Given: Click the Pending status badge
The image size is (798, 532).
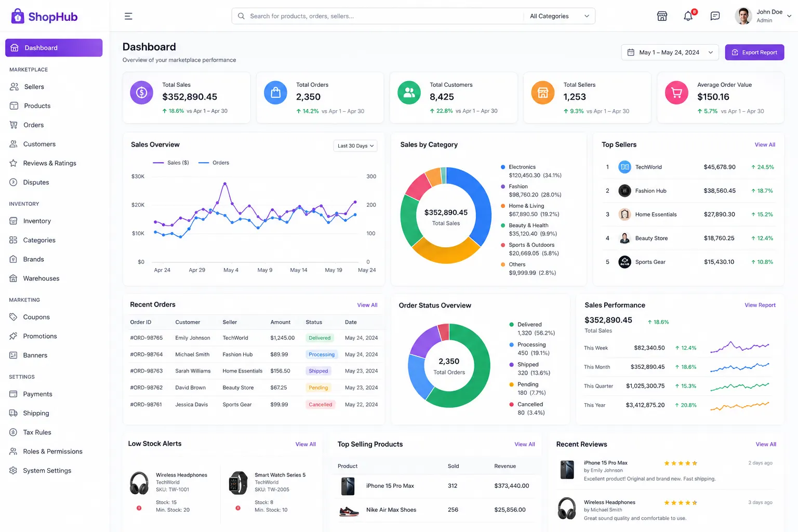Looking at the screenshot, I should point(318,388).
